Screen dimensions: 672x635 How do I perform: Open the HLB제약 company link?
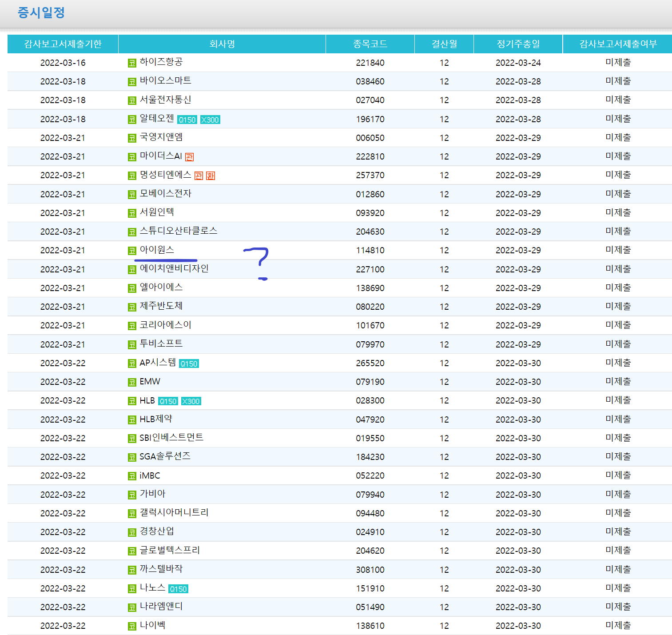point(156,419)
